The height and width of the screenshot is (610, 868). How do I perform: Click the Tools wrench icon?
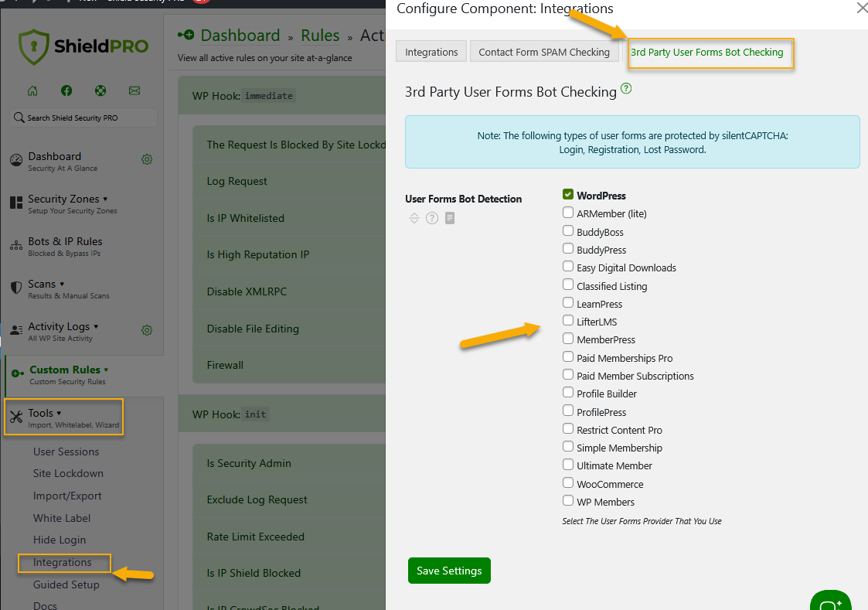(x=16, y=417)
